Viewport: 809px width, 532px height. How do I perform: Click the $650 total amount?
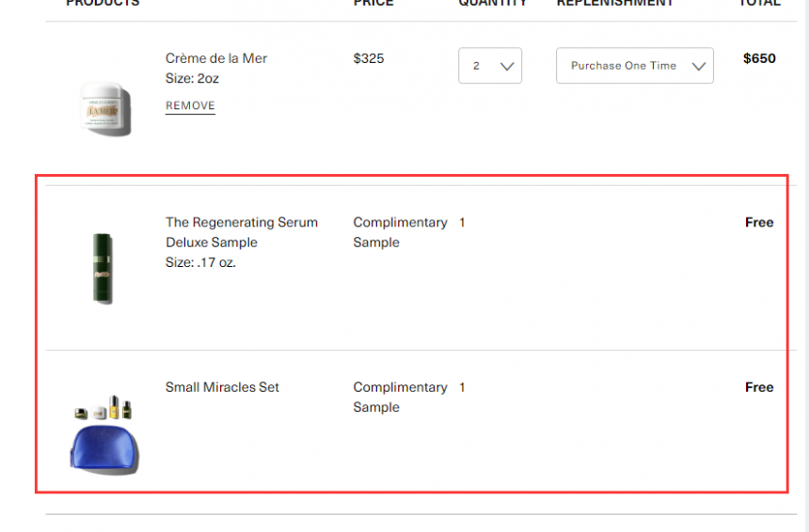point(759,58)
